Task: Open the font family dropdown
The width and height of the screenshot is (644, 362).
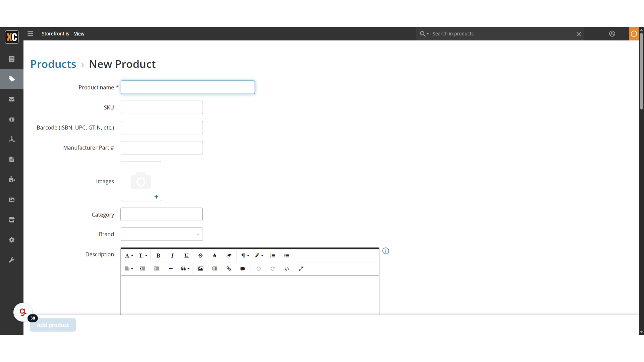Action: (129, 256)
